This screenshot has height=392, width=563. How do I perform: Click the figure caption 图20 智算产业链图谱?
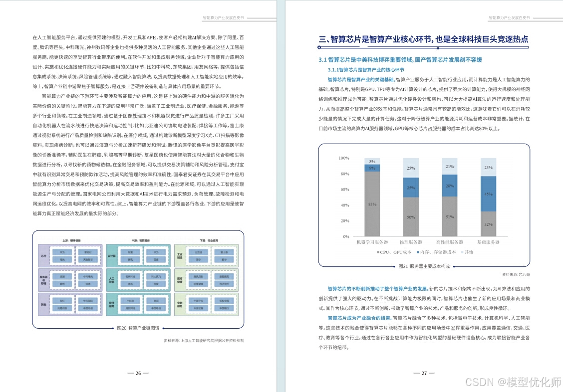pos(138,328)
